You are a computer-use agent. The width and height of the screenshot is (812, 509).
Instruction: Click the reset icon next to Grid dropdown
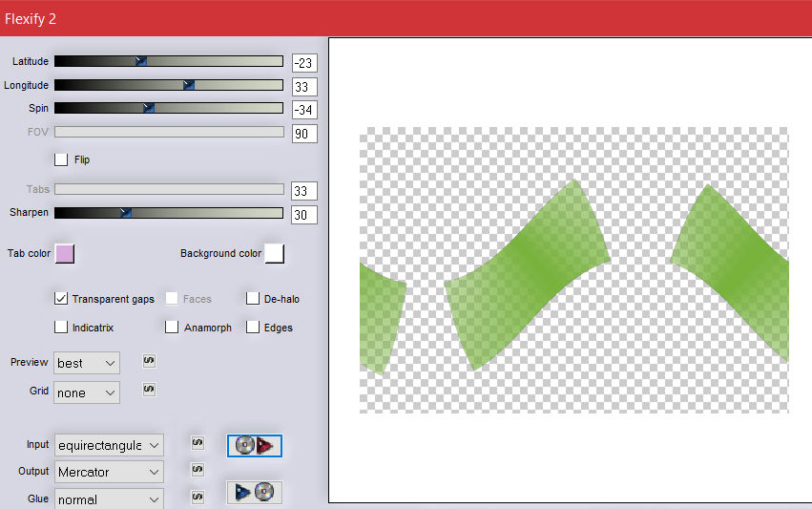(x=149, y=390)
